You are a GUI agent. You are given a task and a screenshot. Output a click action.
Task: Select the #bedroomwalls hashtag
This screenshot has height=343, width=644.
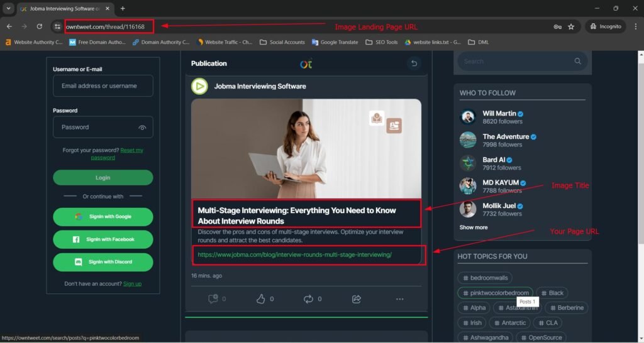(485, 278)
